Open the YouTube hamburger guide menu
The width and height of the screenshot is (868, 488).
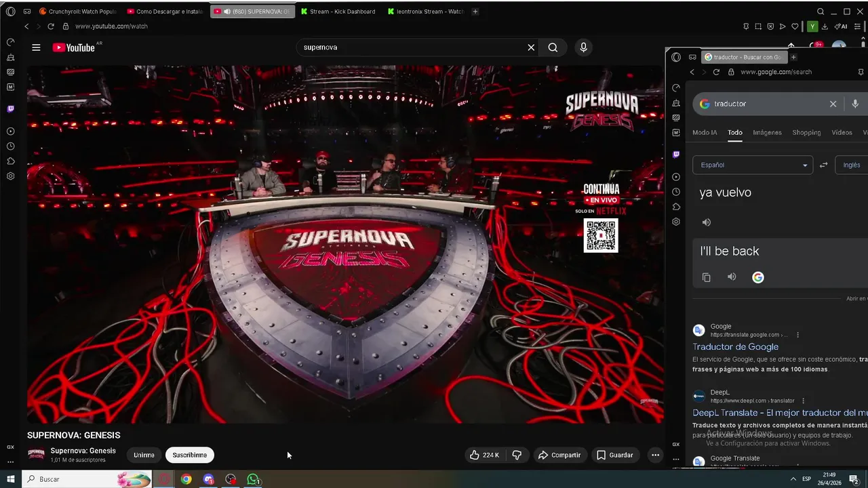[36, 47]
